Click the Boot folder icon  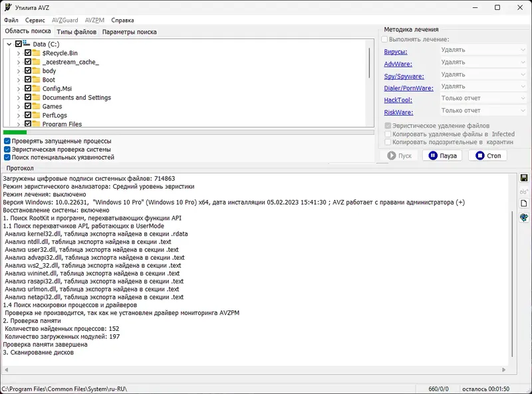36,79
